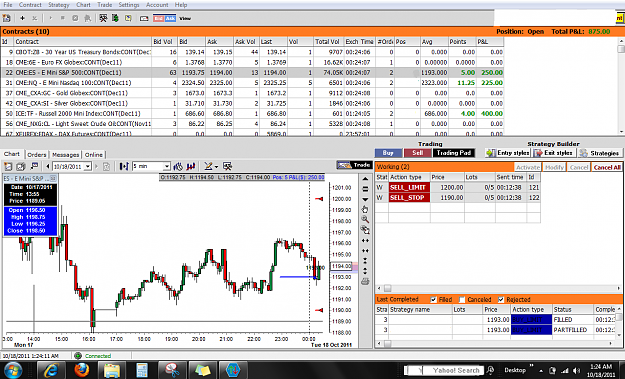Click the bar spacing chart icon

coord(124,166)
